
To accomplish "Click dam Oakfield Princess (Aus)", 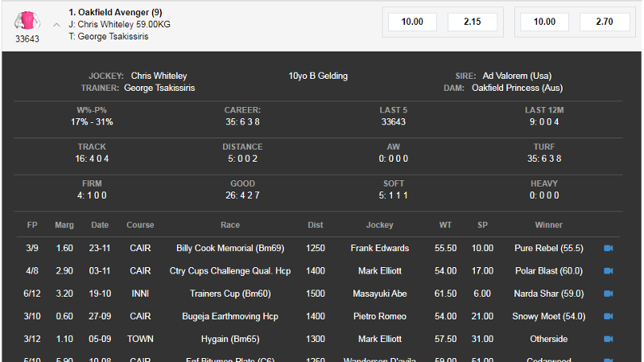I will (x=517, y=88).
